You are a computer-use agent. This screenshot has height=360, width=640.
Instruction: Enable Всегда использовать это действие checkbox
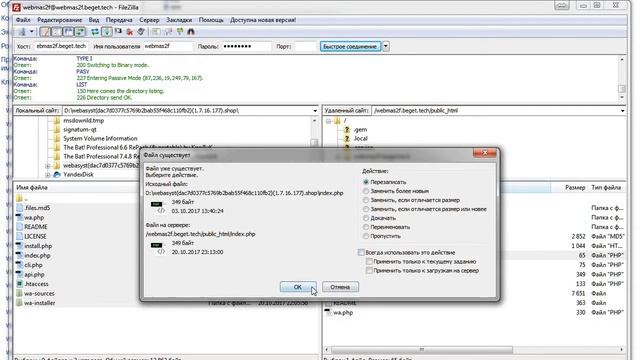click(361, 253)
